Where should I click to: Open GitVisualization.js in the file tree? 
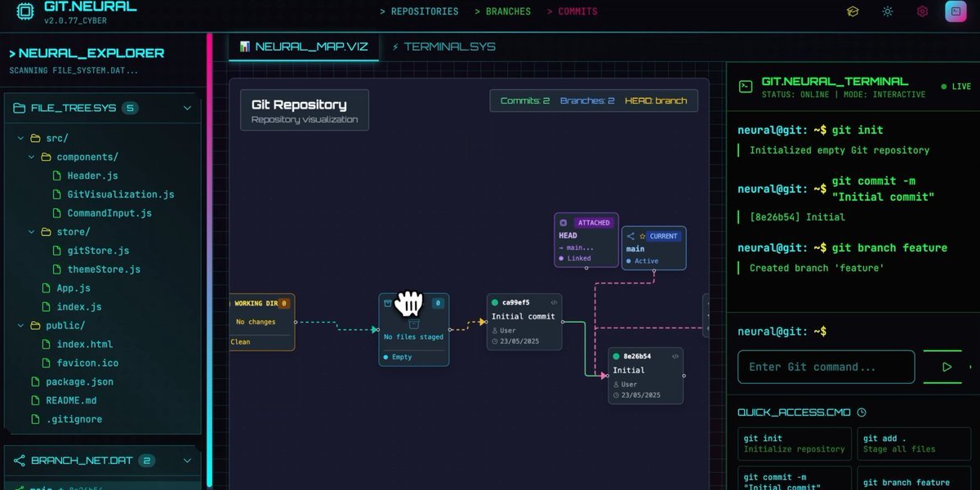point(120,194)
